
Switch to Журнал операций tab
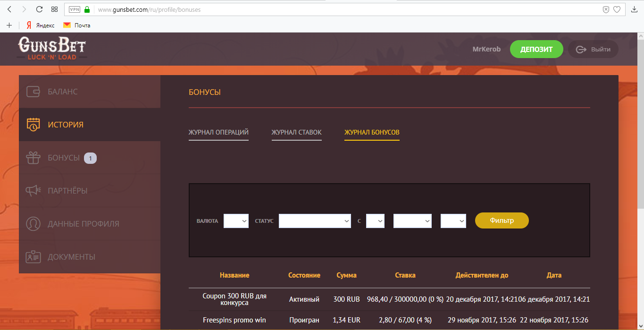218,133
